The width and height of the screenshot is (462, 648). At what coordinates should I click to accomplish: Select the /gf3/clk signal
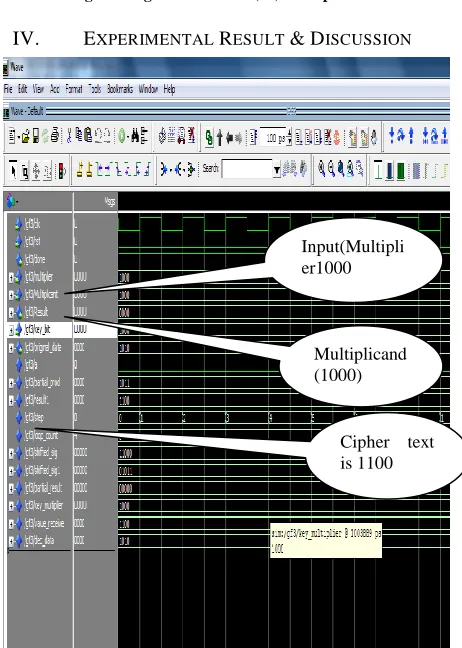tap(32, 224)
